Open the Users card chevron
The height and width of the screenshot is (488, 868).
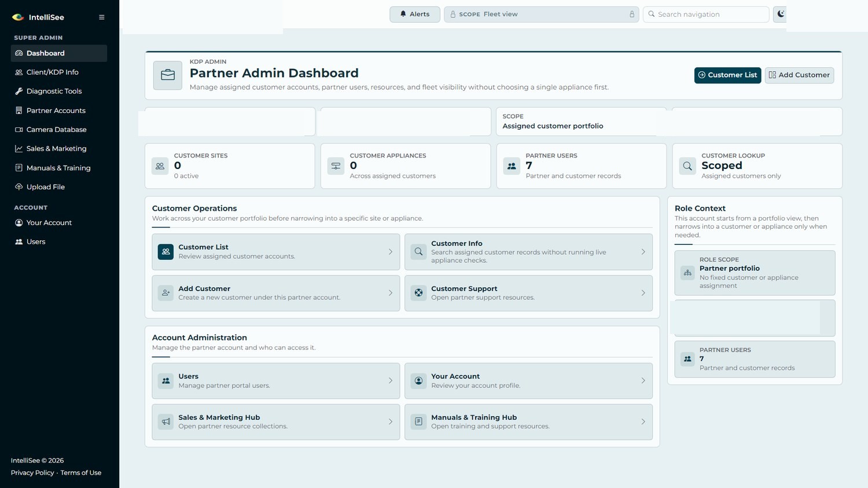click(x=391, y=381)
